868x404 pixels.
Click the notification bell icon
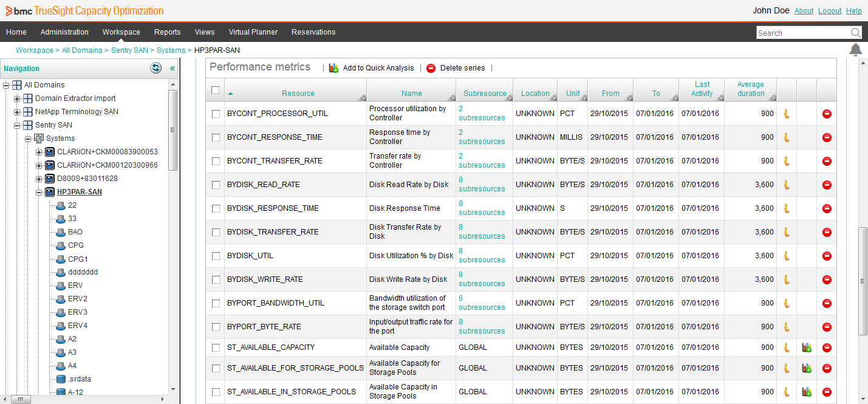coord(855,50)
